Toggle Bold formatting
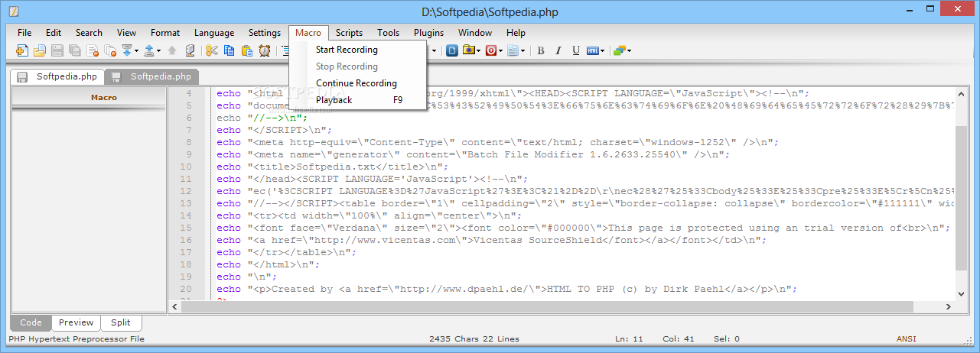Image resolution: width=980 pixels, height=353 pixels. (x=541, y=50)
